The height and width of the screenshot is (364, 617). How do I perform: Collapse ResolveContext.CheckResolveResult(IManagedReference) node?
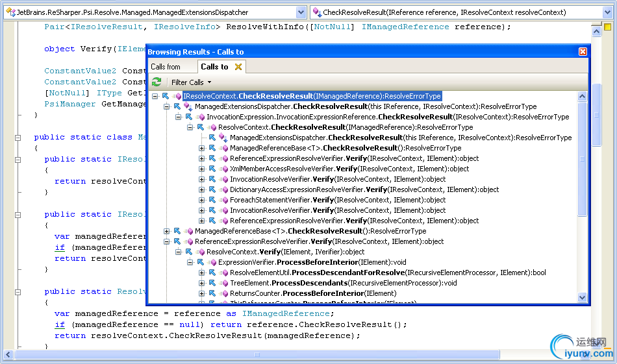(190, 127)
